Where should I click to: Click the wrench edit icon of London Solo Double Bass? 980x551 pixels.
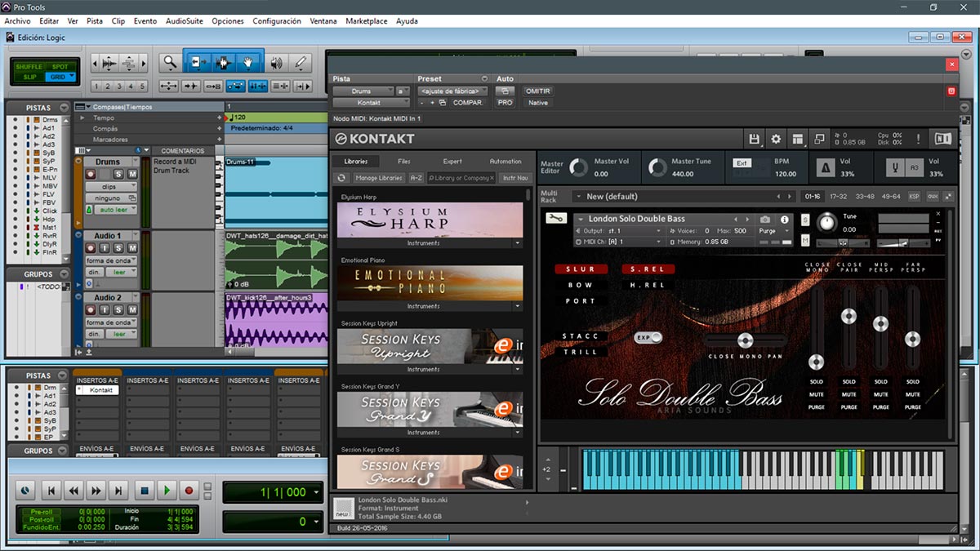click(x=556, y=219)
